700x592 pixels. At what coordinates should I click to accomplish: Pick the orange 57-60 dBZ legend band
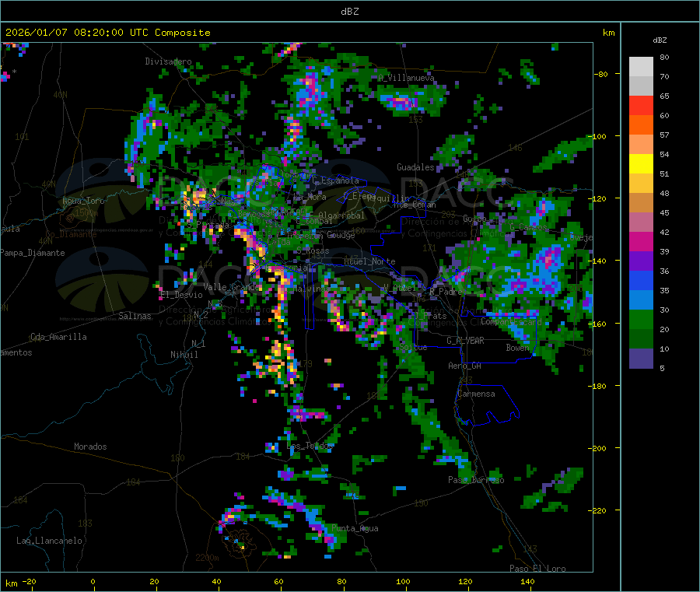pyautogui.click(x=641, y=125)
